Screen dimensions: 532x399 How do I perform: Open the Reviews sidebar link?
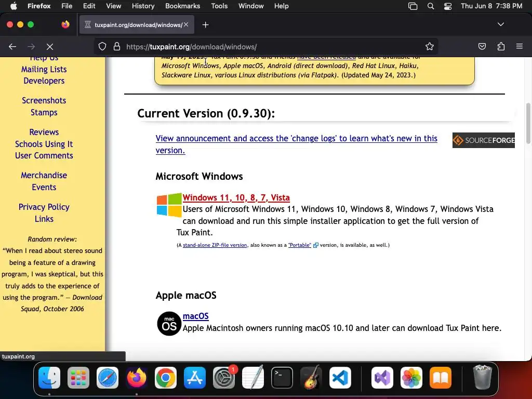[x=44, y=132]
